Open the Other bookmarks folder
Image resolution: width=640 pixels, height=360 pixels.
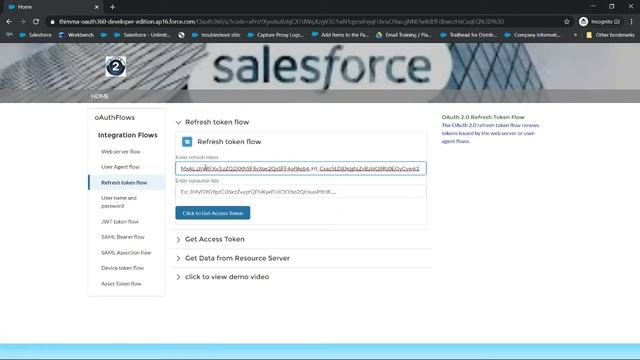(x=610, y=35)
